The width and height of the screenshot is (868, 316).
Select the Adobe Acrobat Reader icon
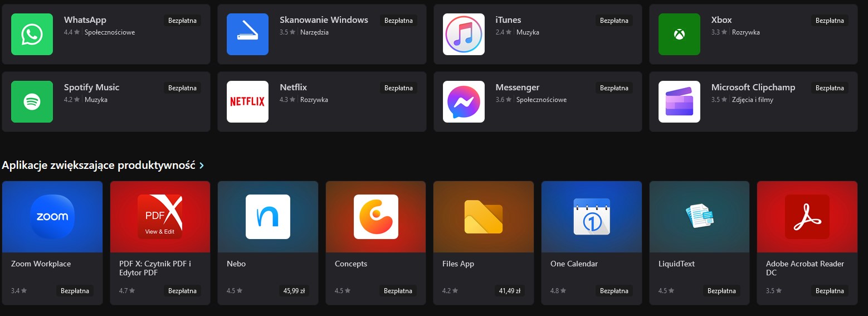pos(807,217)
